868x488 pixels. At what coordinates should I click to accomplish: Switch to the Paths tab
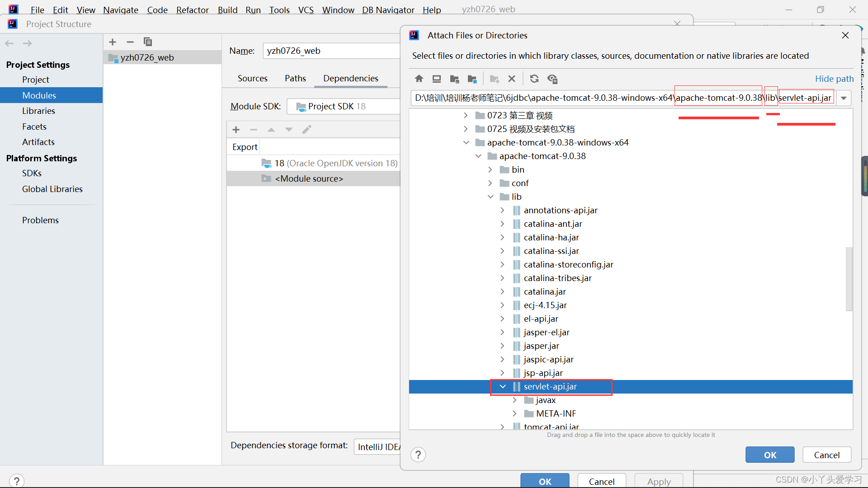[295, 78]
